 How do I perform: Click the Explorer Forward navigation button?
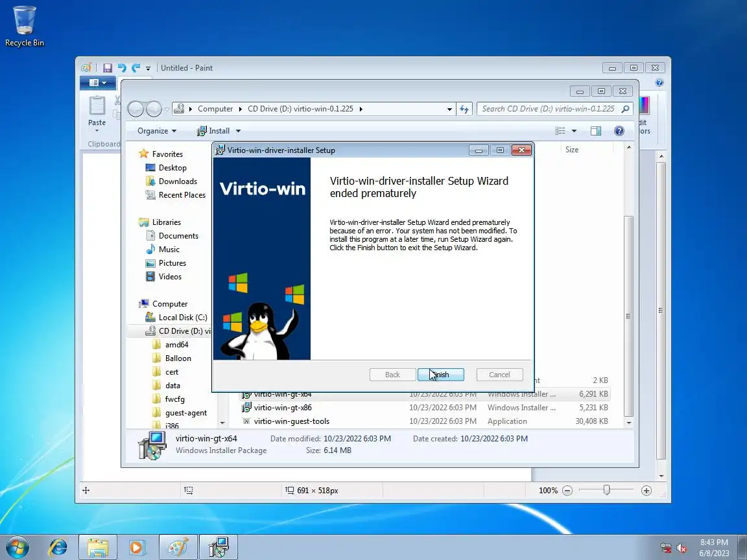click(154, 109)
